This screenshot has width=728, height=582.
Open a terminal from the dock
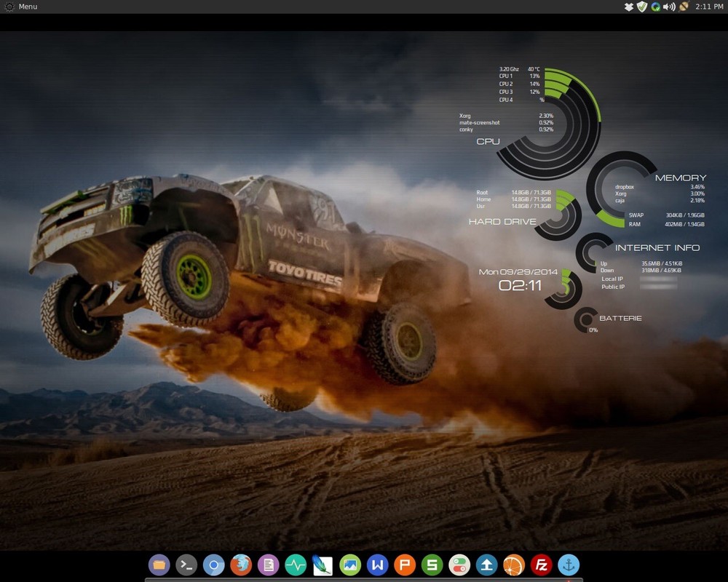(186, 565)
